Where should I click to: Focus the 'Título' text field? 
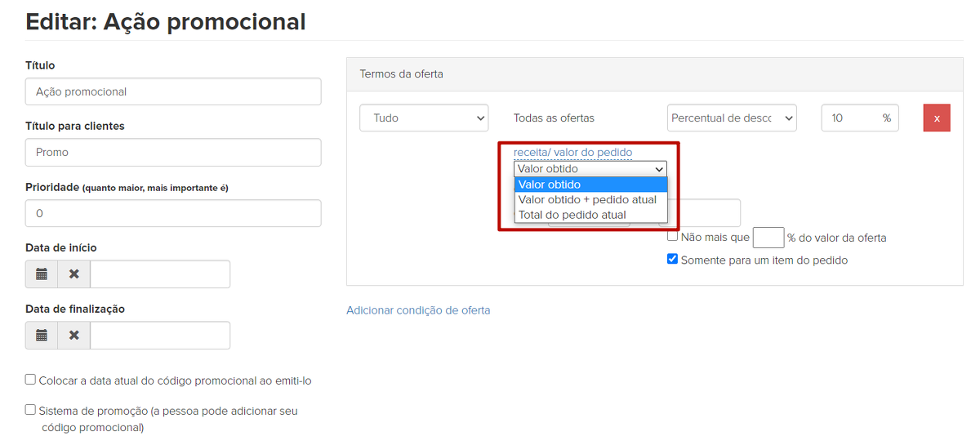[173, 91]
